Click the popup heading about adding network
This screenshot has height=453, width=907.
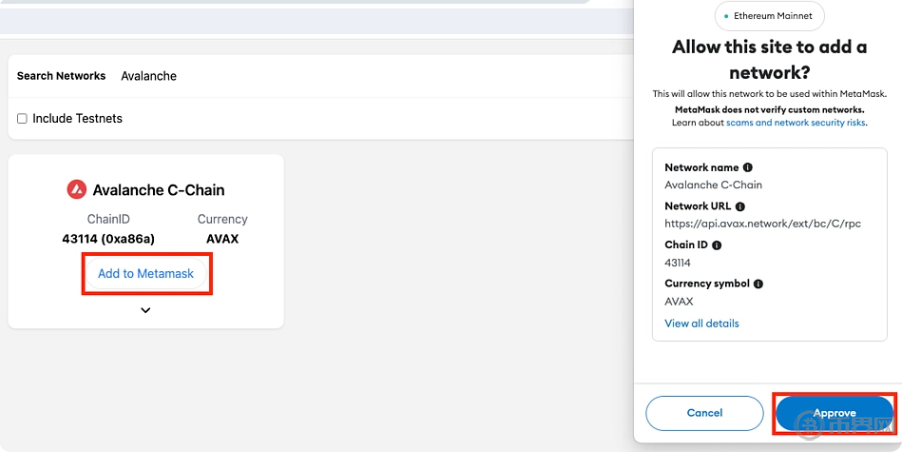(x=769, y=60)
